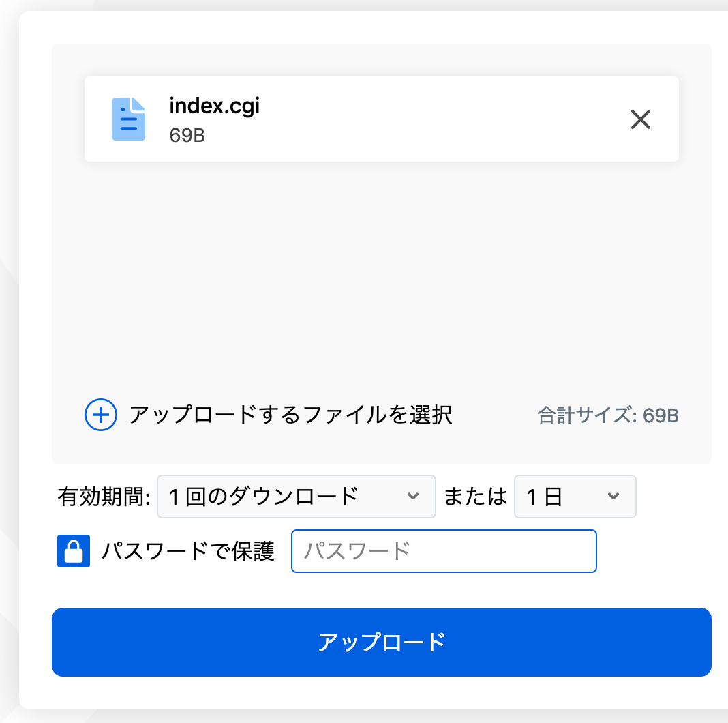728x723 pixels.
Task: Select the circled plus upload icon
Action: 100,415
